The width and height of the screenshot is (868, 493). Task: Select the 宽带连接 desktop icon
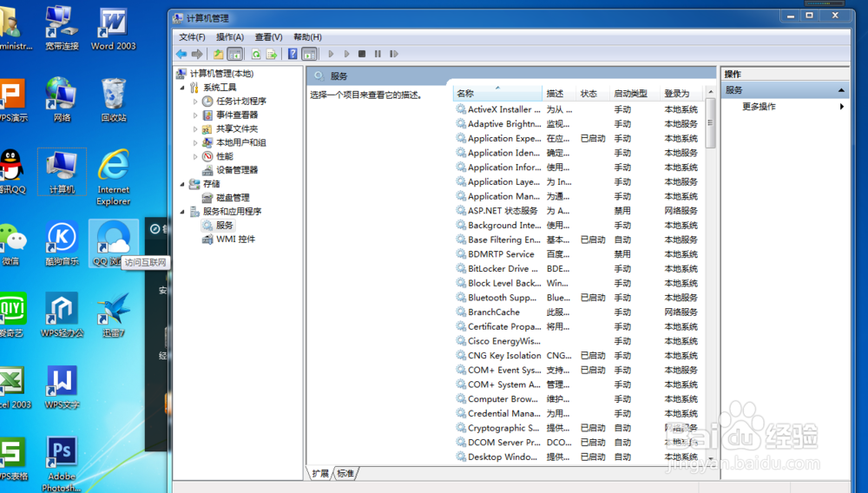pyautogui.click(x=62, y=29)
